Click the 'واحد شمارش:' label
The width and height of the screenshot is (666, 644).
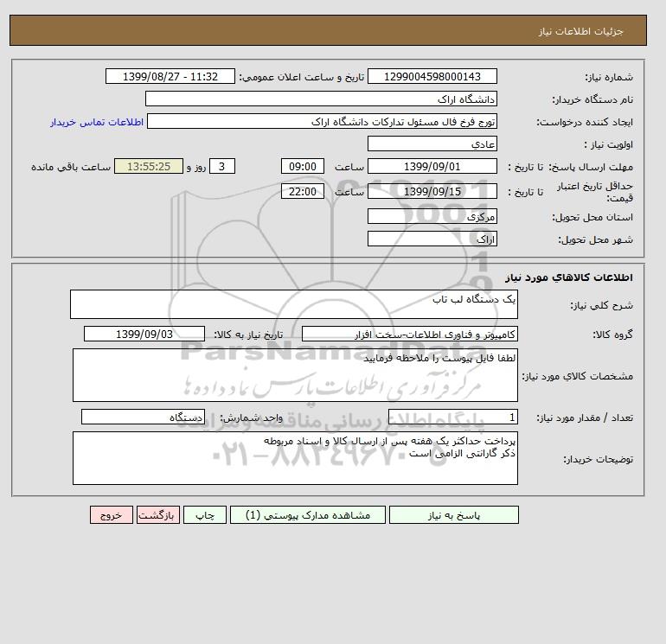click(x=251, y=418)
